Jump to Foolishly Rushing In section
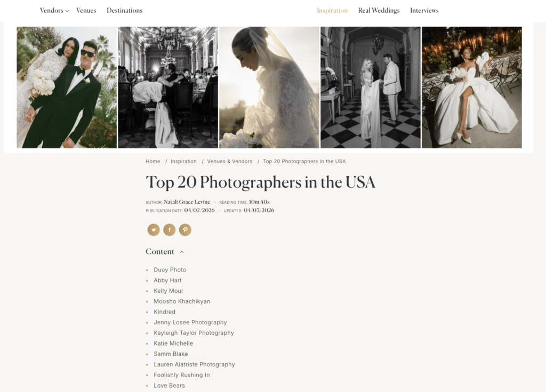This screenshot has height=392, width=546. (182, 375)
